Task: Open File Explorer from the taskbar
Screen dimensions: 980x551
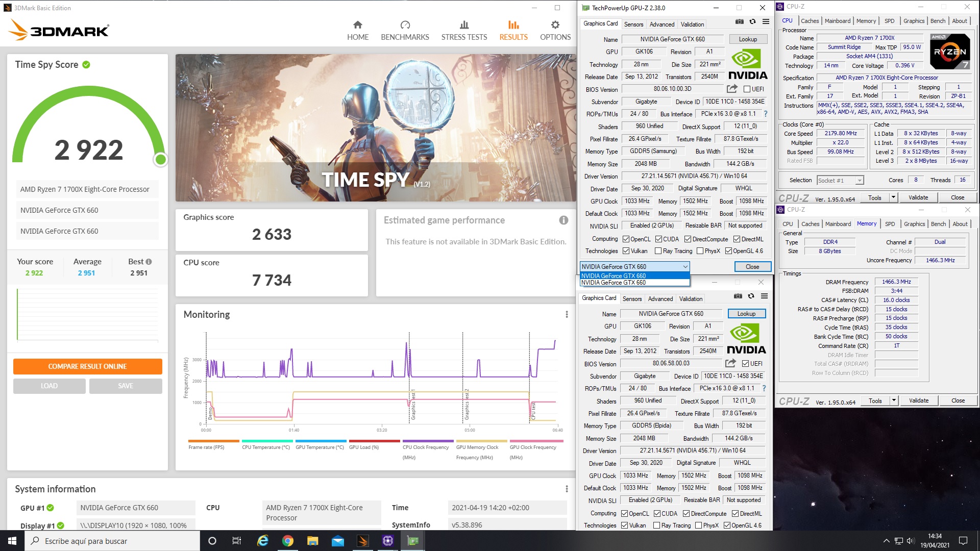Action: click(x=313, y=541)
